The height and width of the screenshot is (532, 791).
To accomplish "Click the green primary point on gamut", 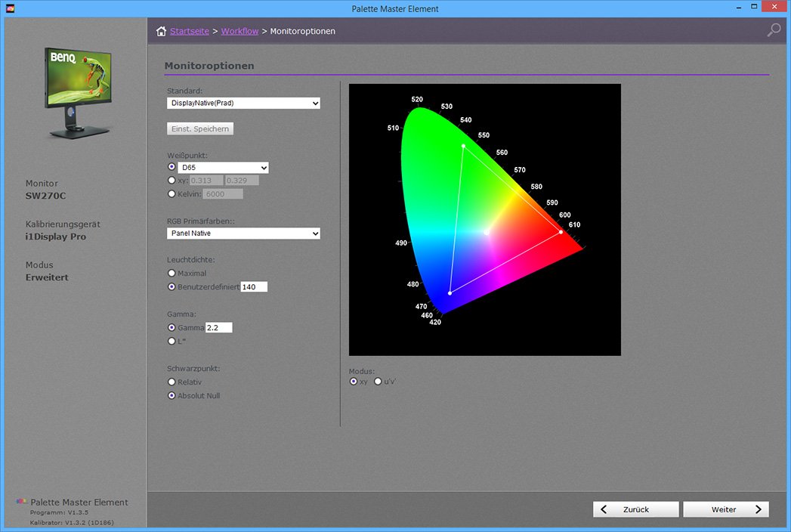I will pos(464,147).
